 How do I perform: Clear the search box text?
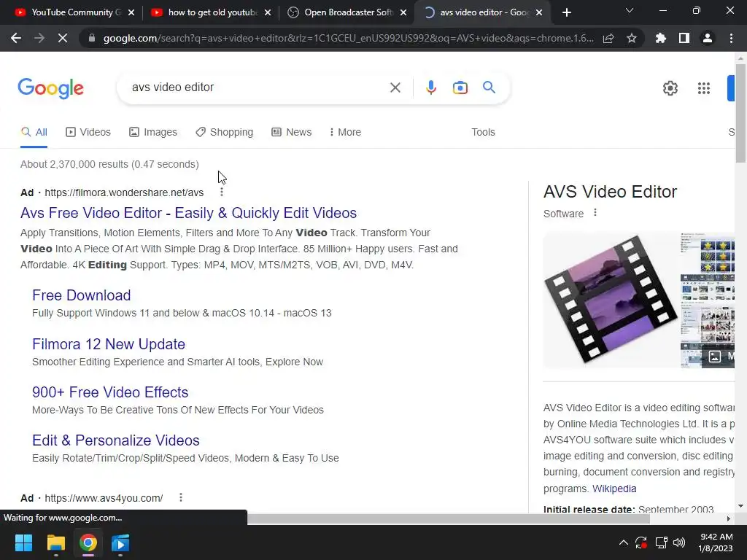click(x=395, y=87)
